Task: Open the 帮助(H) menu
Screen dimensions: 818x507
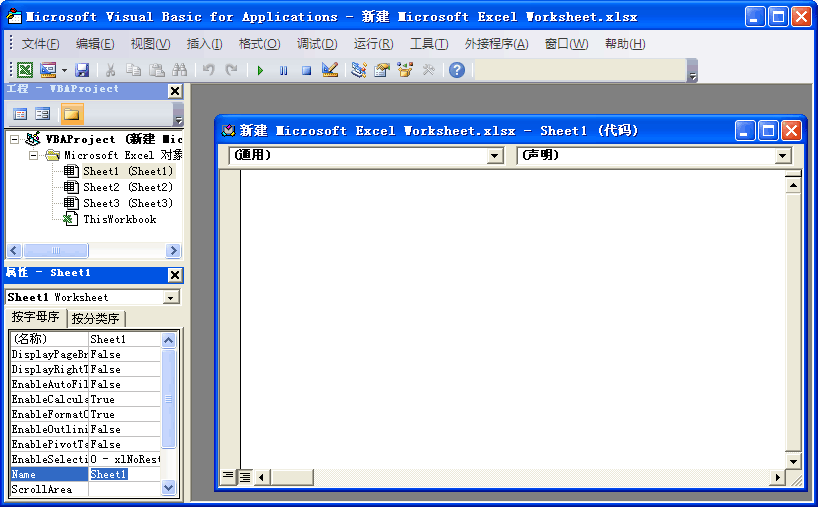Action: 625,44
